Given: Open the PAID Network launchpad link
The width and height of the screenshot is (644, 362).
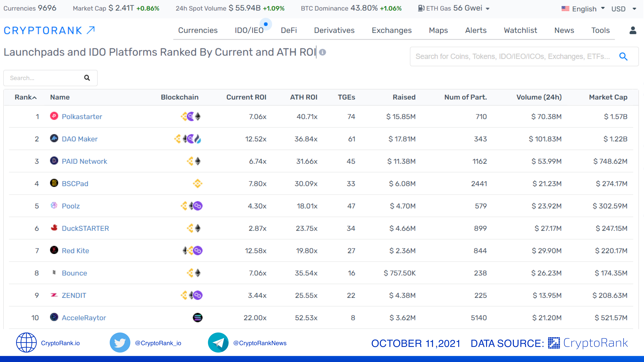Looking at the screenshot, I should [x=84, y=161].
